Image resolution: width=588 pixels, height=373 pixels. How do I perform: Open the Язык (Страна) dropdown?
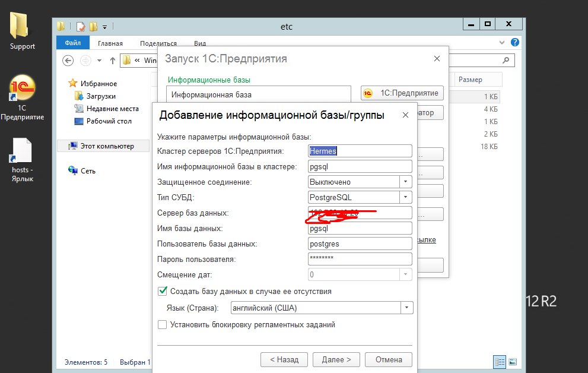coord(406,308)
